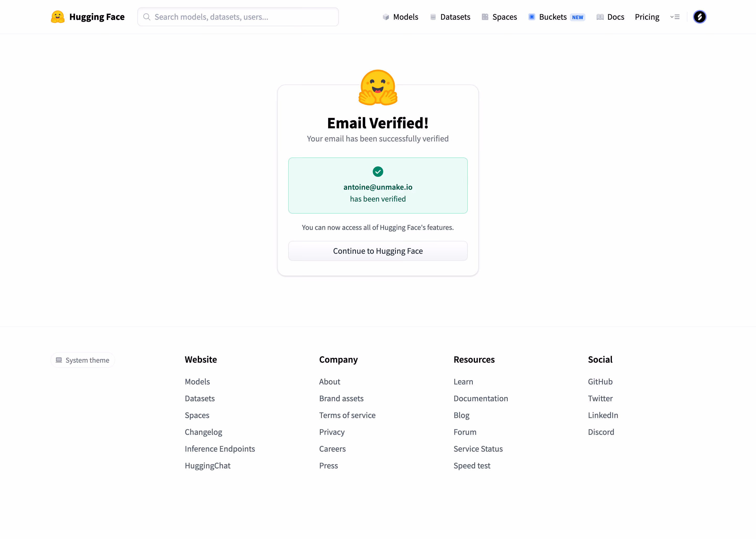Click the Docs book icon in navbar
This screenshot has width=756, height=539.
point(600,17)
